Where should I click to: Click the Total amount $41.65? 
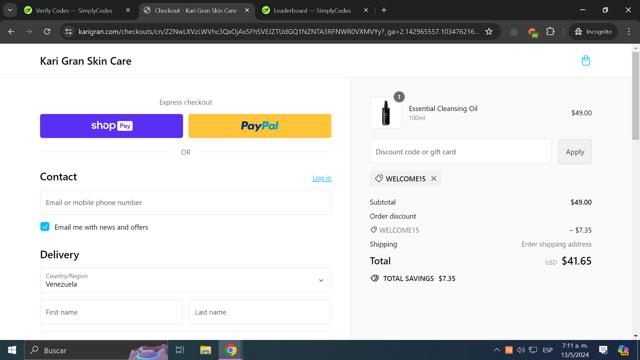click(576, 261)
